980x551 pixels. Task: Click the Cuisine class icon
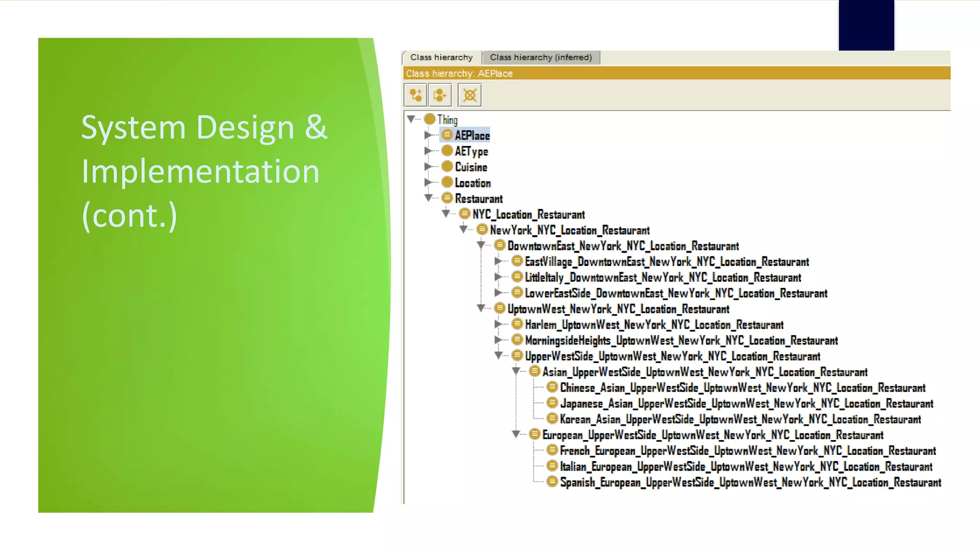447,166
